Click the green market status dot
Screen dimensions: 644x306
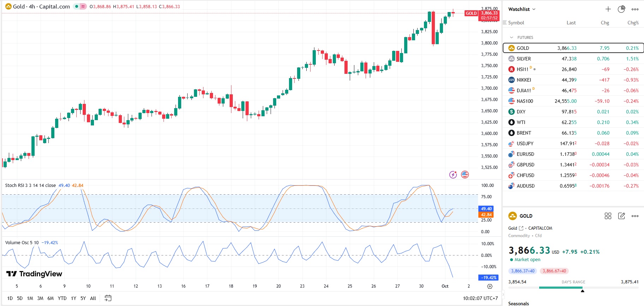click(77, 6)
